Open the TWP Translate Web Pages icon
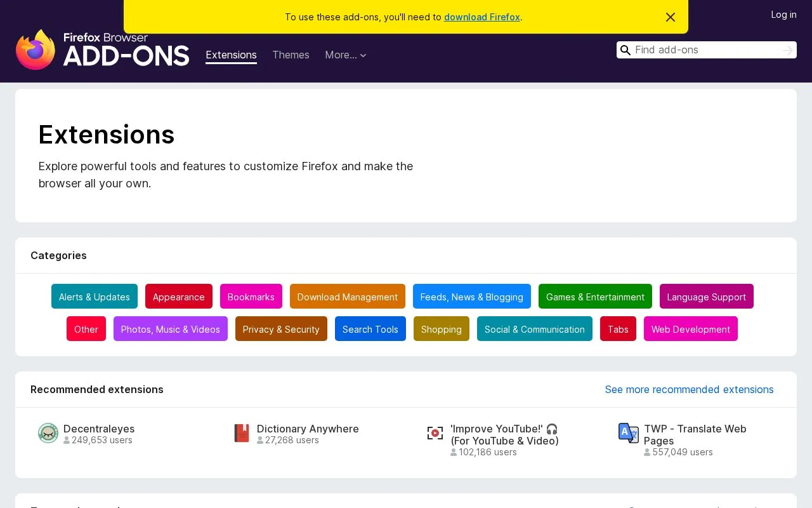Screen dimensions: 812x508 pyautogui.click(x=629, y=433)
